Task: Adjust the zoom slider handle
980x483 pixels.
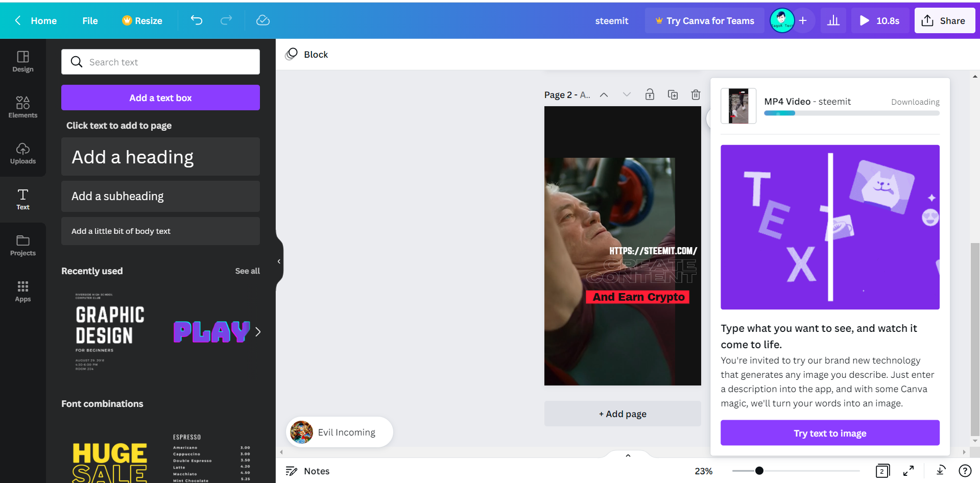Action: click(x=759, y=471)
